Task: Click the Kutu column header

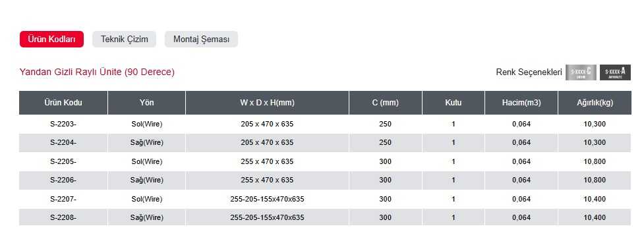Action: [x=454, y=103]
